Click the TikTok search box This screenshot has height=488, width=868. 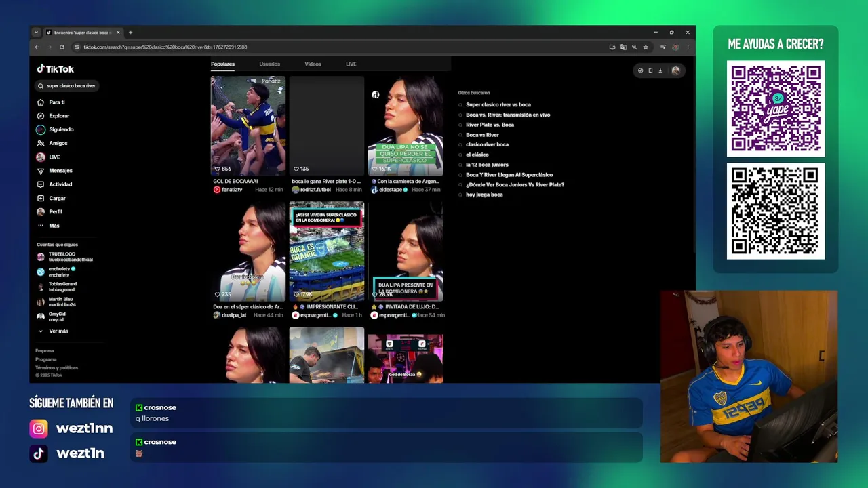(x=68, y=86)
